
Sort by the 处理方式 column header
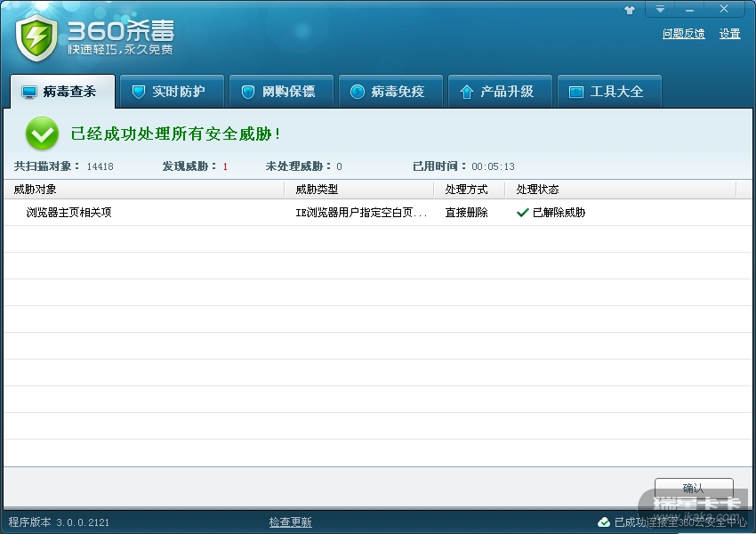tap(469, 189)
